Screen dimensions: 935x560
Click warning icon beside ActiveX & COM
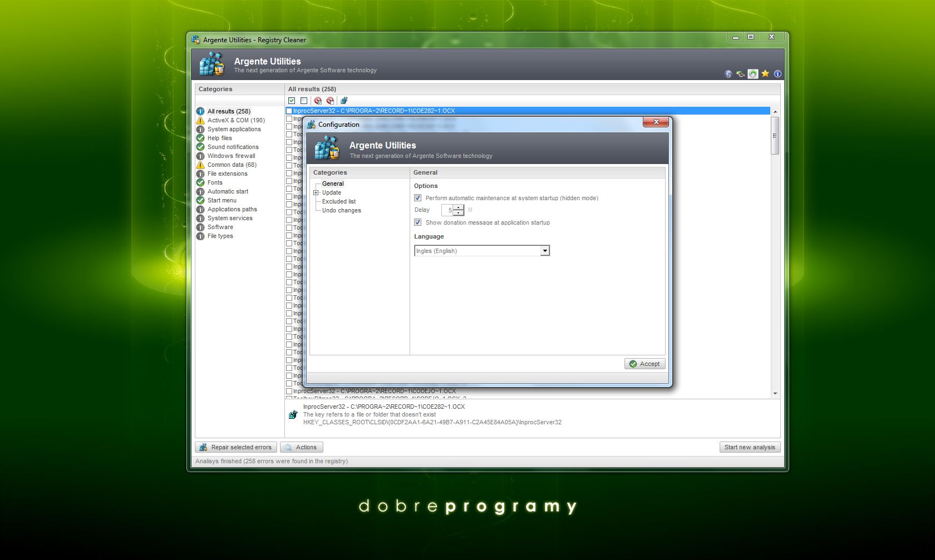[x=200, y=120]
